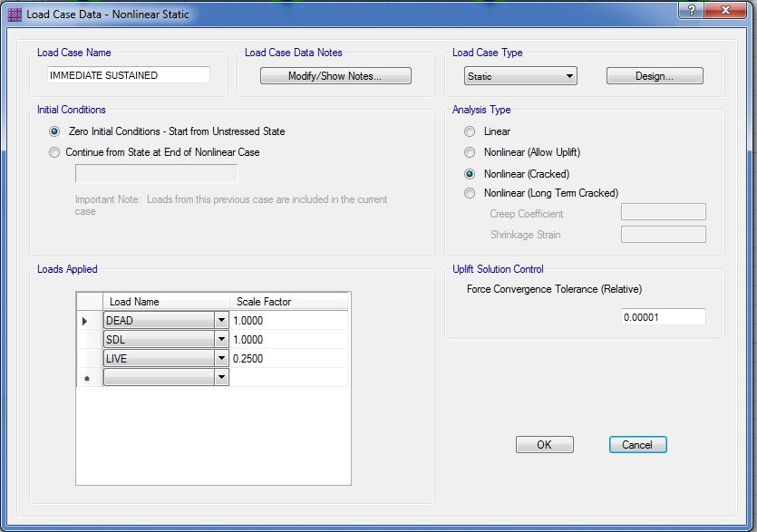The height and width of the screenshot is (532, 757).
Task: Click the Load Case Name input field
Action: (129, 75)
